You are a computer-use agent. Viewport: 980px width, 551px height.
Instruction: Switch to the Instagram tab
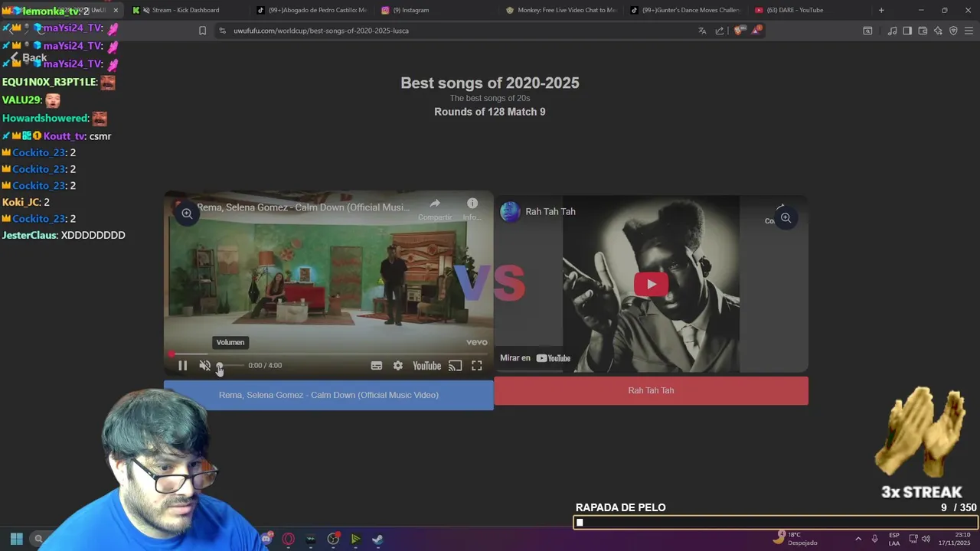point(435,10)
